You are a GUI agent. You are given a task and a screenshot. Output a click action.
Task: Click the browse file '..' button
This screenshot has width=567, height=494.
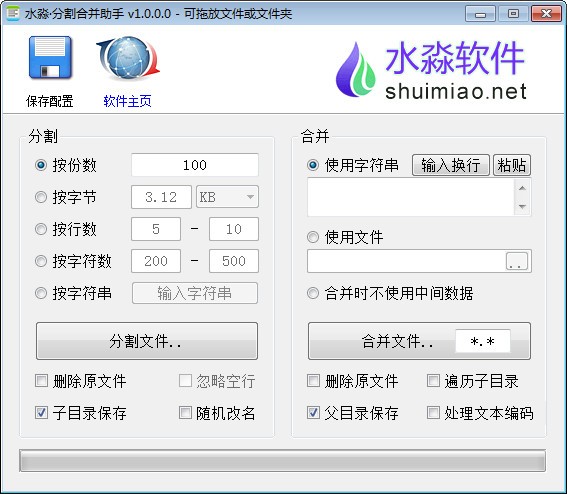[516, 261]
